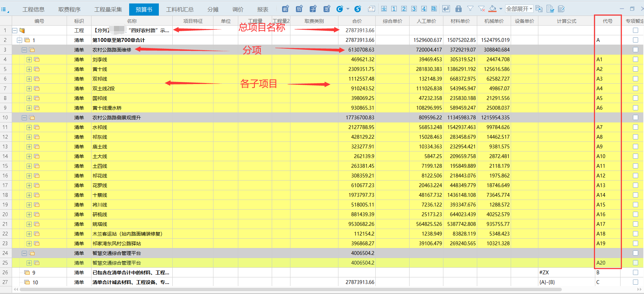Click the padlock lock icon

459,9
